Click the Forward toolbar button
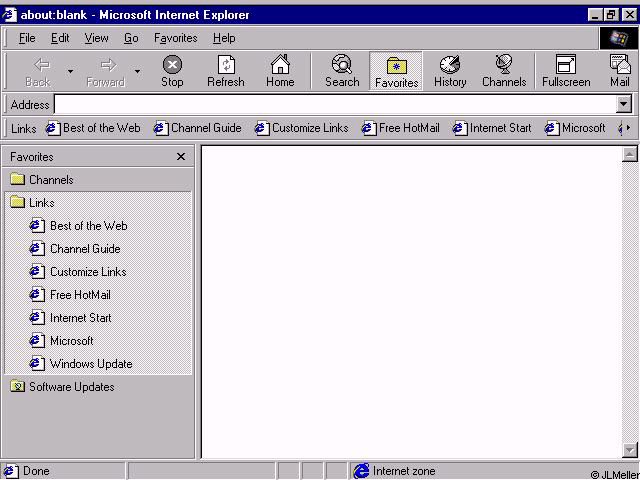 [105, 72]
